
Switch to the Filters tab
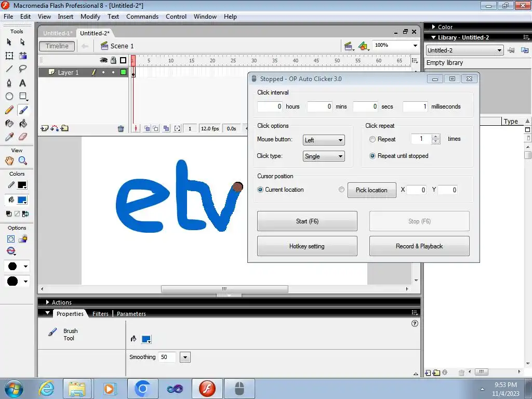(100, 313)
